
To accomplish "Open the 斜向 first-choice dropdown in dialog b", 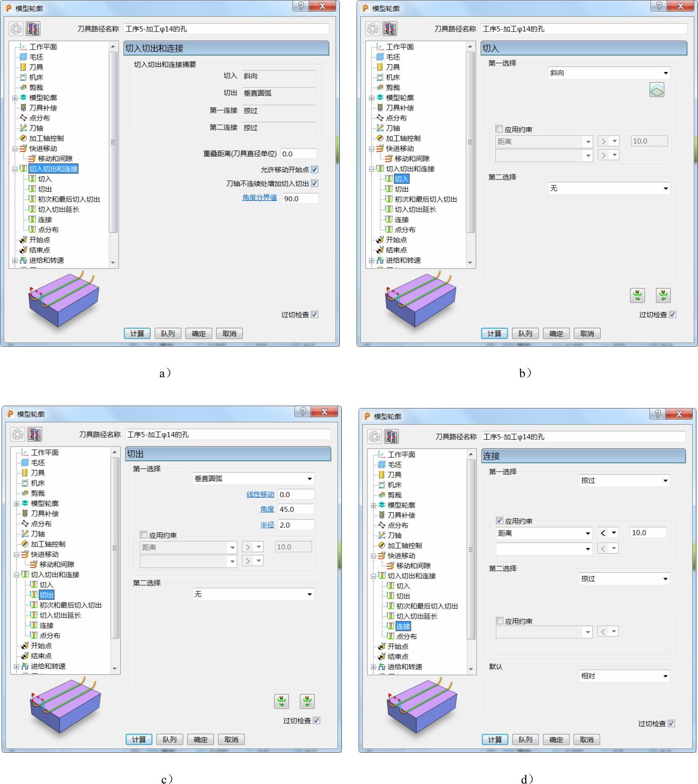I will click(609, 73).
